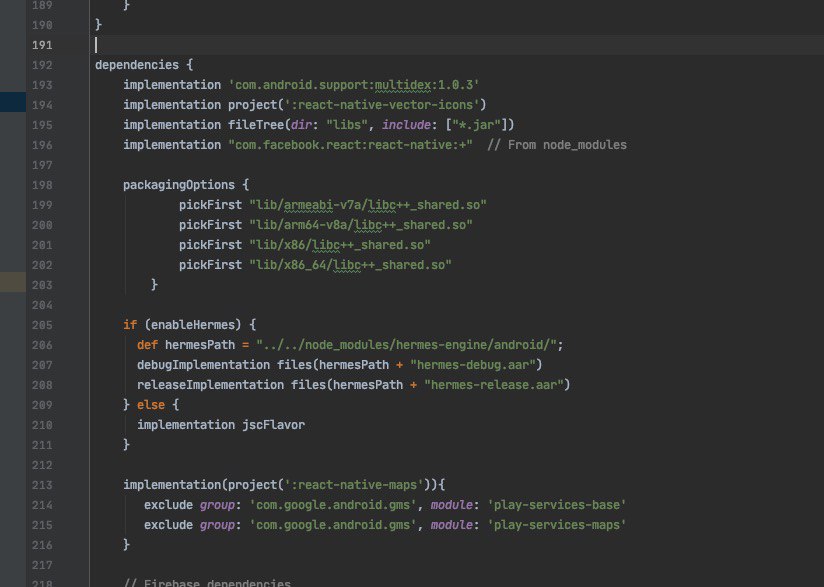Click the brown change marker beside line 203

tap(13, 282)
